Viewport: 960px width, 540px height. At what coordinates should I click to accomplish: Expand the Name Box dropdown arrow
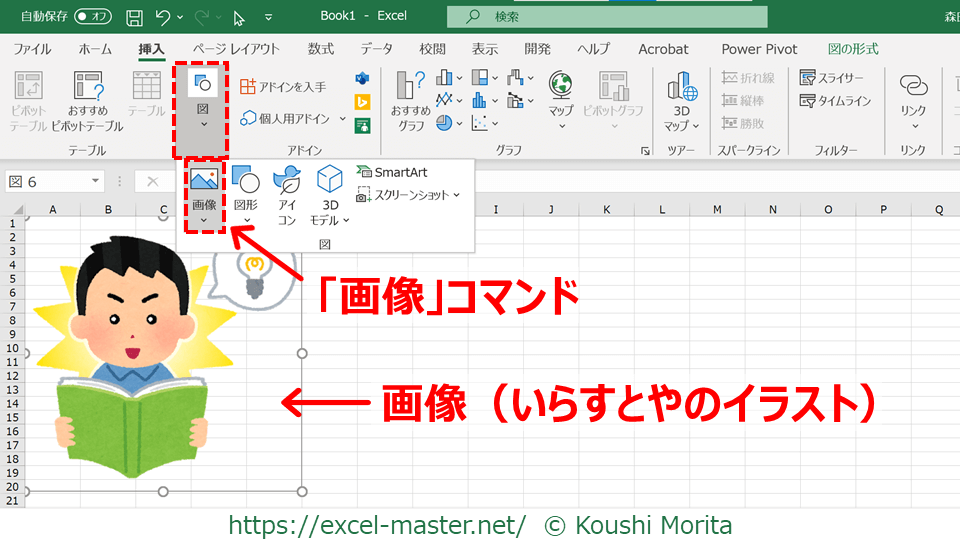coord(96,181)
